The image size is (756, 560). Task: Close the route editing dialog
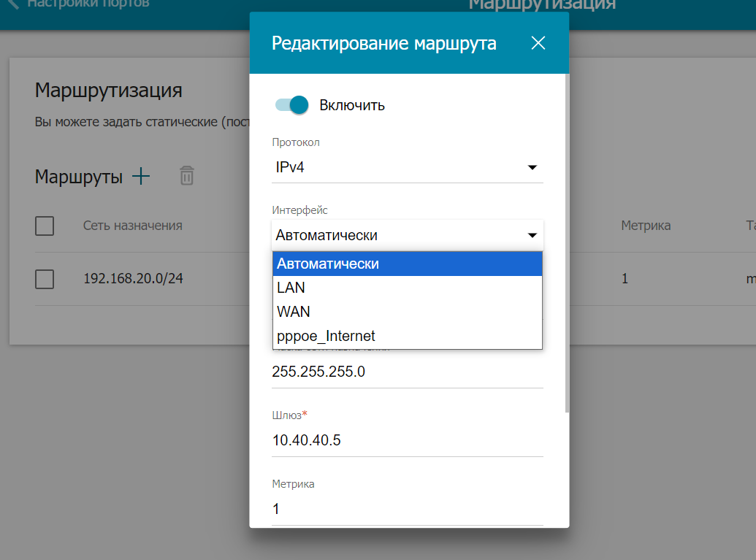[x=538, y=43]
